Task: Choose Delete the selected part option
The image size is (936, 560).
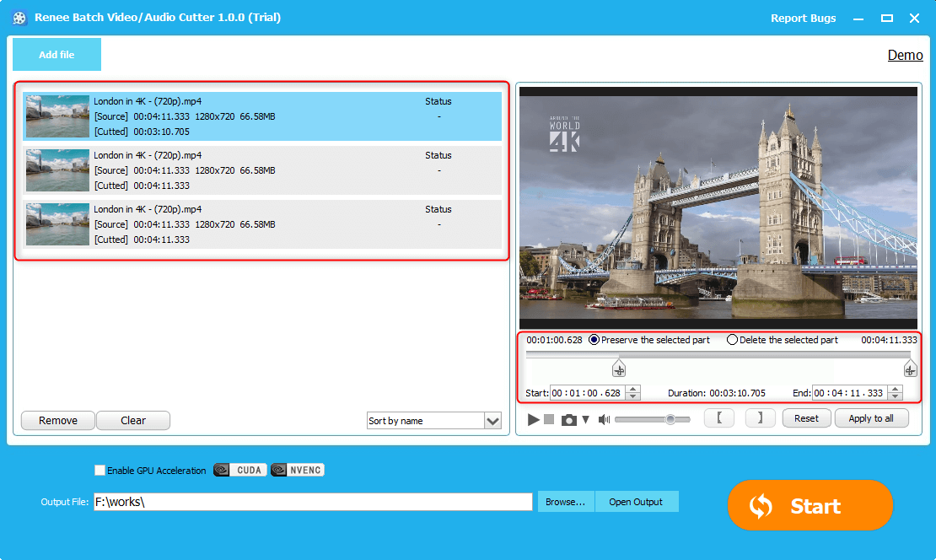Action: coord(732,340)
